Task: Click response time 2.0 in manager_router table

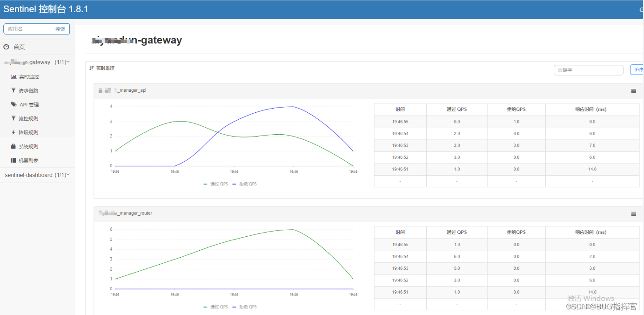Action: [592, 257]
